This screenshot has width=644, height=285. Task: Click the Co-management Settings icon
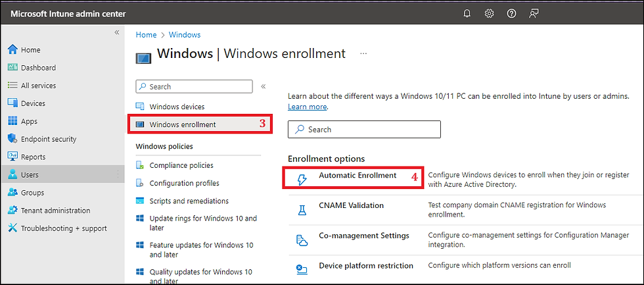pyautogui.click(x=302, y=241)
